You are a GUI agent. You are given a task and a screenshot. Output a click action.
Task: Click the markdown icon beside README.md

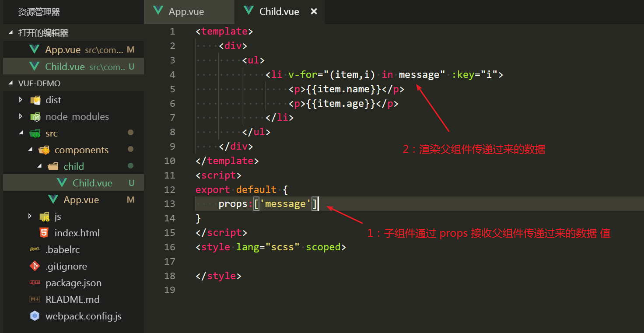(35, 299)
